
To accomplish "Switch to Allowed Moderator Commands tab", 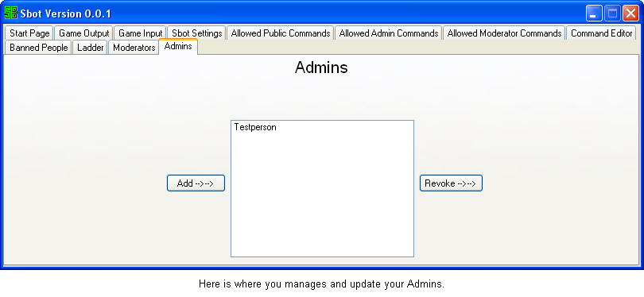I will click(x=504, y=33).
